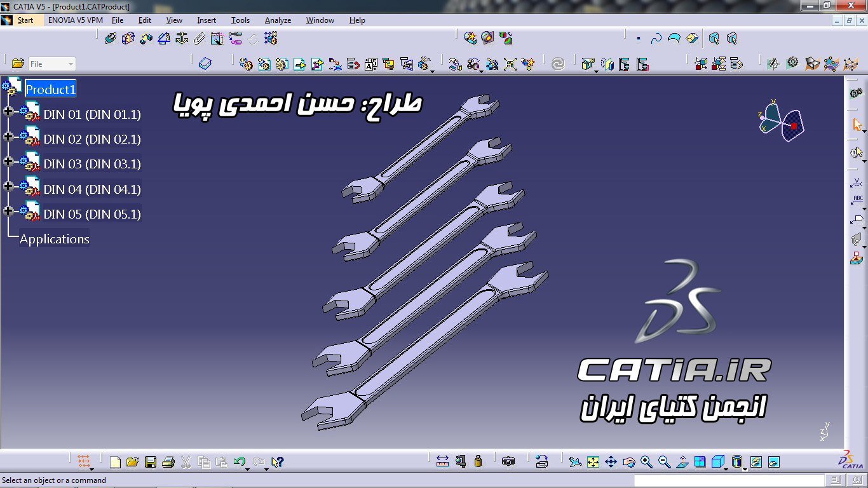Click the New document icon
The width and height of the screenshot is (868, 488).
click(x=115, y=462)
